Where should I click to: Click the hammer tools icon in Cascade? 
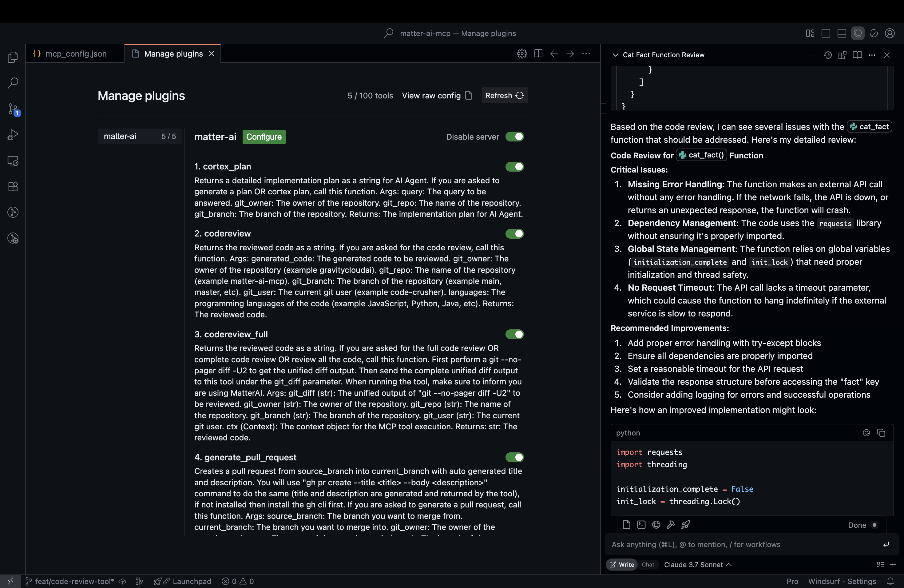pyautogui.click(x=671, y=525)
